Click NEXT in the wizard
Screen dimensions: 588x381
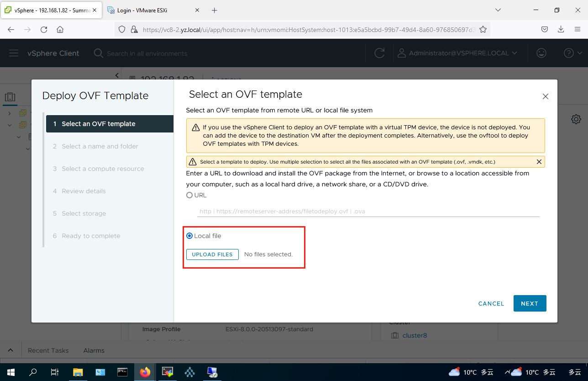click(530, 303)
